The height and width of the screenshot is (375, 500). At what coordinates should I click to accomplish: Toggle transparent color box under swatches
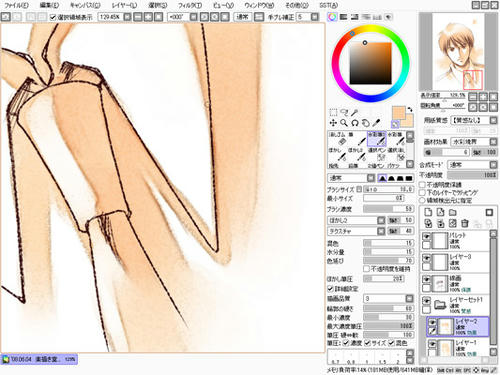[x=395, y=125]
